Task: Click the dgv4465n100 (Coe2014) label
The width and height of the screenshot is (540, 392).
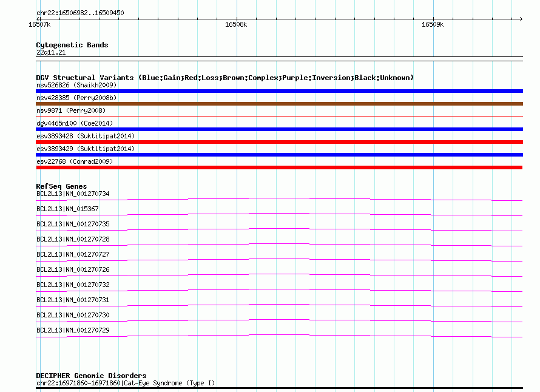Action: click(75, 123)
